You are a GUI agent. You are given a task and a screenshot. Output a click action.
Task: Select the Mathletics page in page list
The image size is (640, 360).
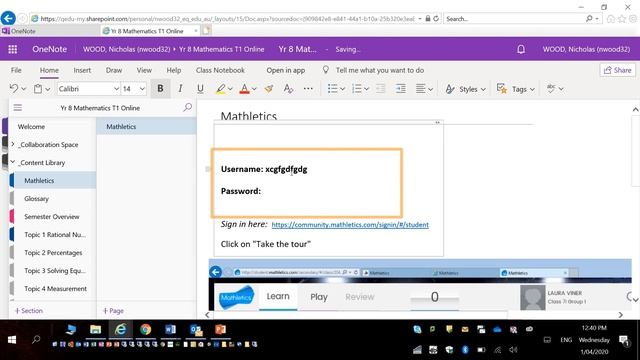click(x=146, y=127)
